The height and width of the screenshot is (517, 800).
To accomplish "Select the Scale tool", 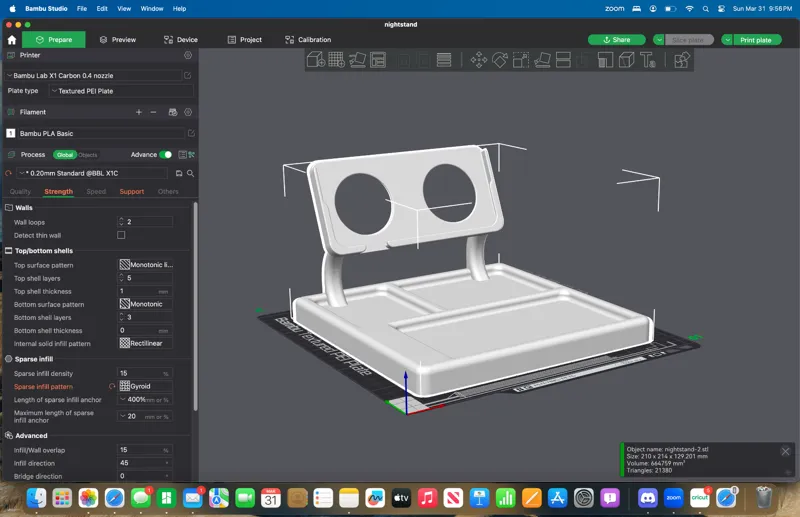I will click(x=521, y=60).
